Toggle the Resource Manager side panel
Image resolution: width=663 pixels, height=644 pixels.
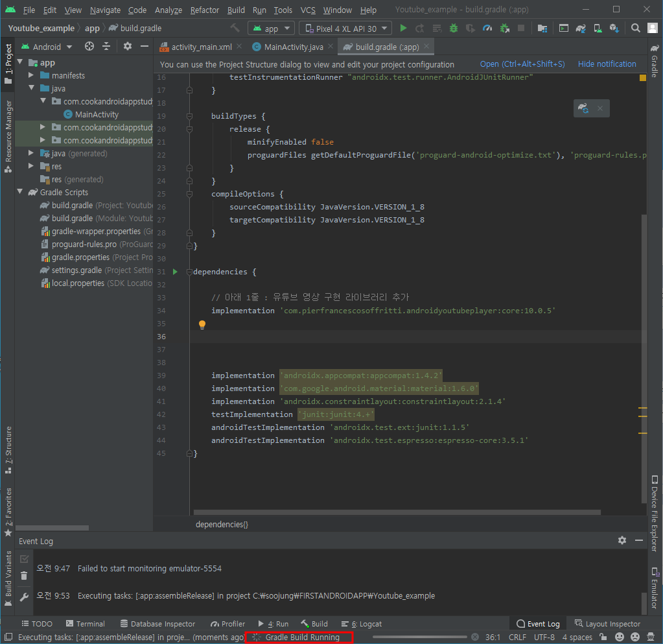click(x=8, y=136)
